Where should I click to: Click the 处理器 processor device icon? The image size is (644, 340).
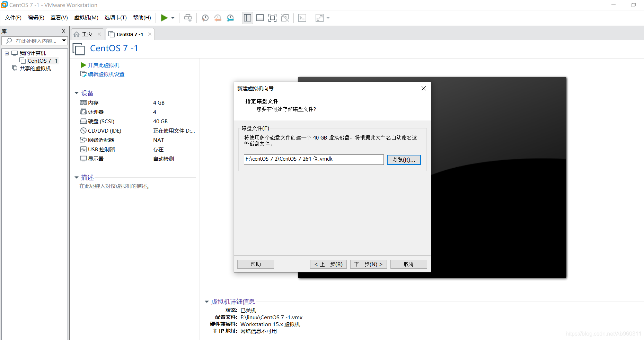83,112
